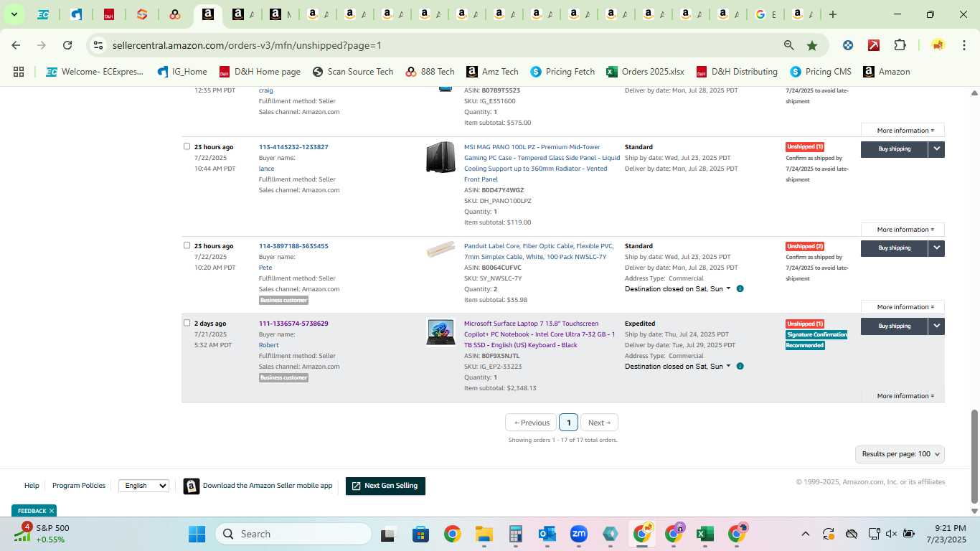Show info for Surface Laptop destination closed

(x=740, y=366)
